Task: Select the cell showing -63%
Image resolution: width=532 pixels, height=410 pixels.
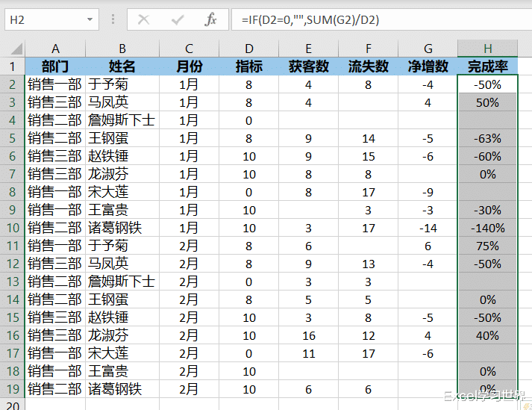Action: tap(487, 138)
